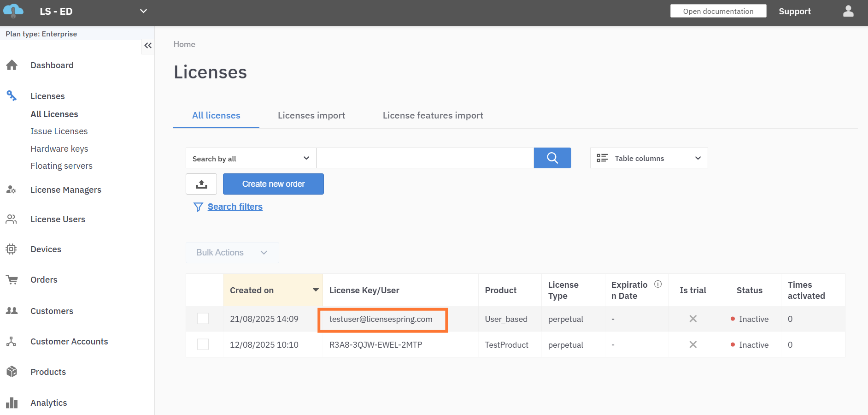Screen dimensions: 868x415
Task: Click the Orders cart icon
Action: click(12, 280)
